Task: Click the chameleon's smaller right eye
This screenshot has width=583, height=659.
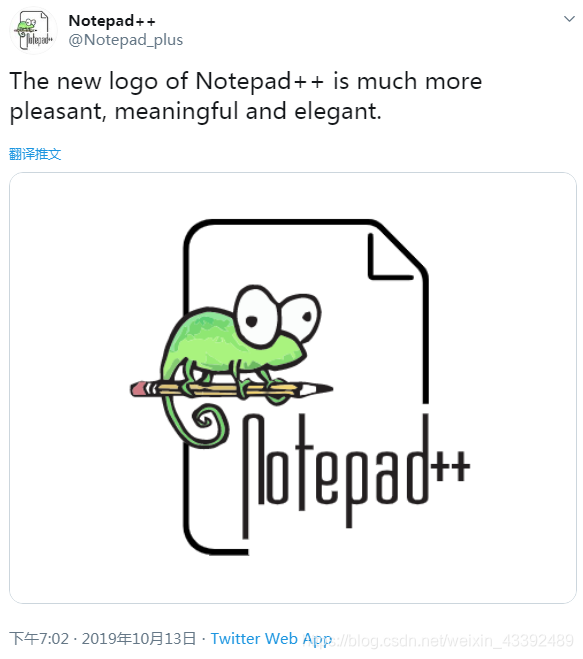Action: click(x=301, y=318)
